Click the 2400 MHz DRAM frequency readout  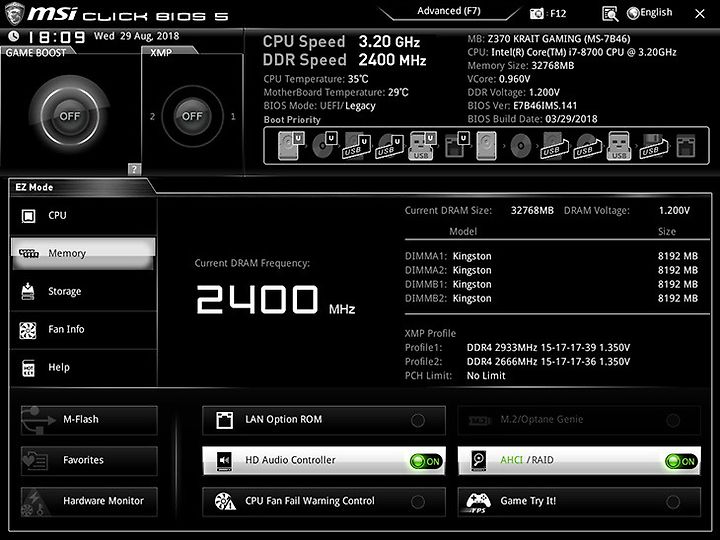click(276, 299)
